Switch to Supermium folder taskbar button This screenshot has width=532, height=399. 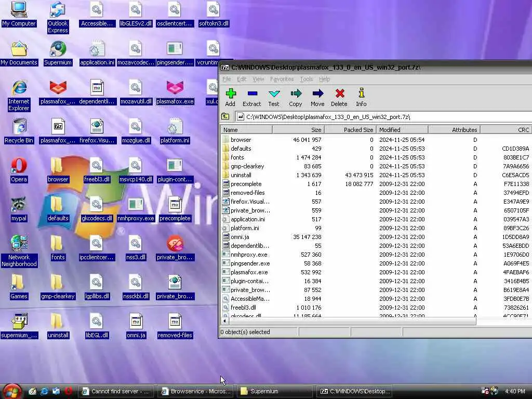pyautogui.click(x=275, y=391)
